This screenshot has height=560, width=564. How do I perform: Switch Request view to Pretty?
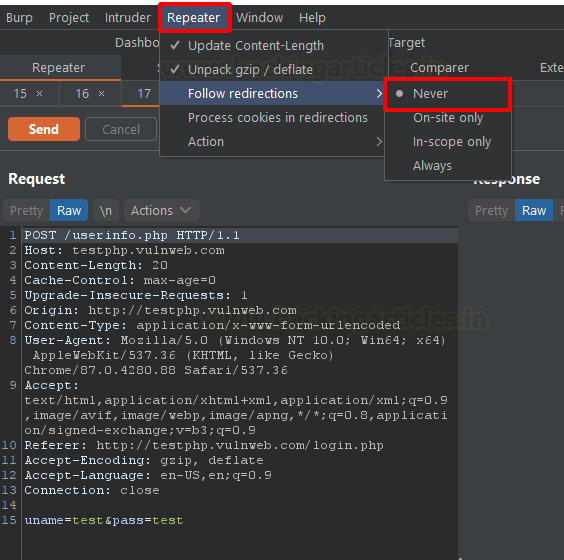tap(26, 210)
